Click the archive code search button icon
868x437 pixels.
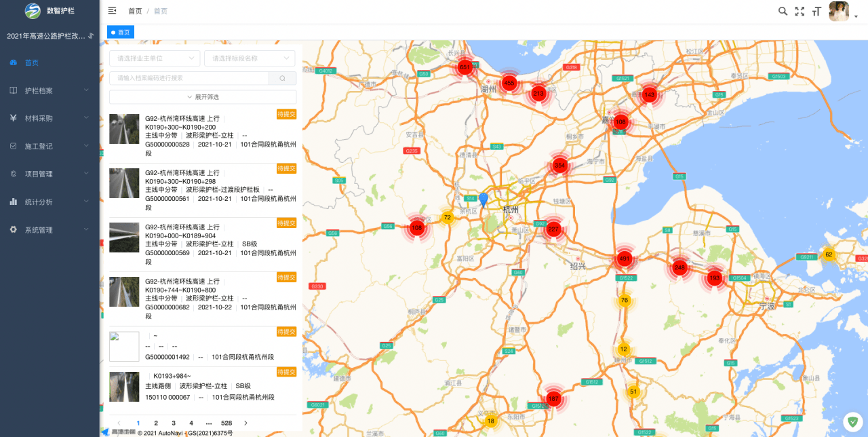click(x=282, y=78)
